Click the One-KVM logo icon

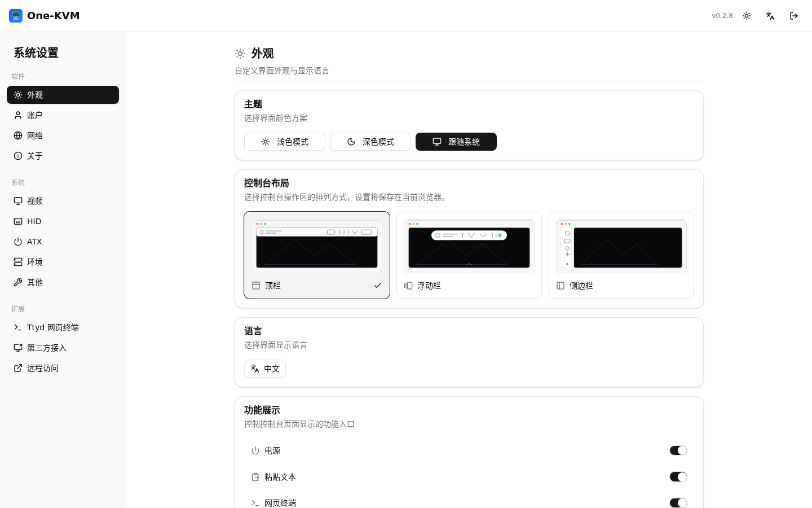(16, 16)
